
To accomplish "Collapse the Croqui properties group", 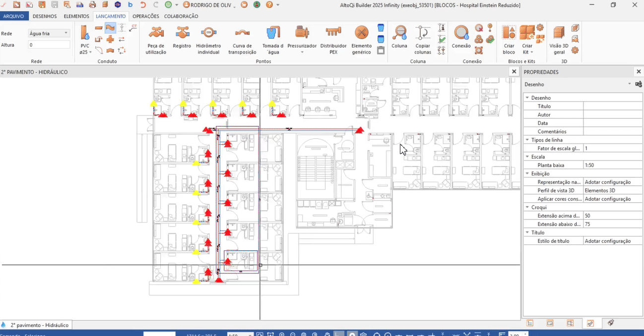I will (527, 208).
